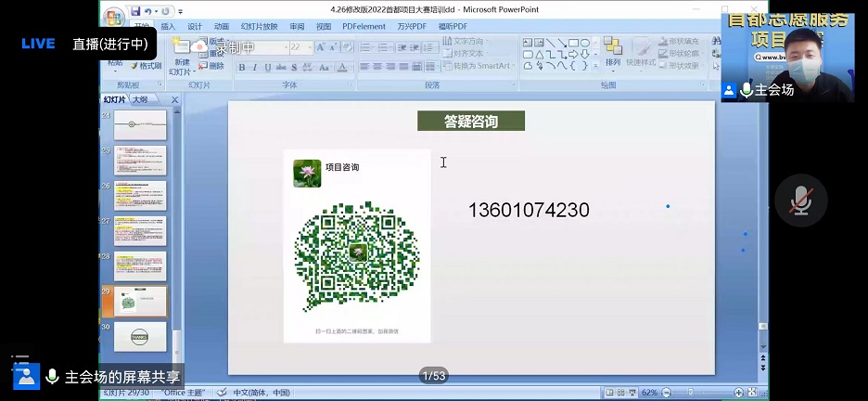Open the 设计 ribbon tab
Screen dimensions: 868x401
click(195, 26)
